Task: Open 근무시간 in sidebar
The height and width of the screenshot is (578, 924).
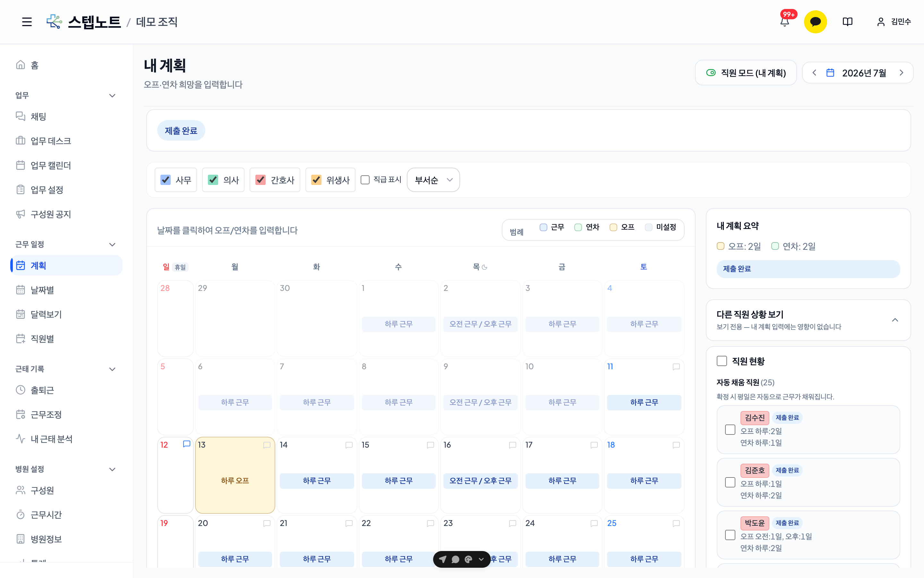Action: 66,514
